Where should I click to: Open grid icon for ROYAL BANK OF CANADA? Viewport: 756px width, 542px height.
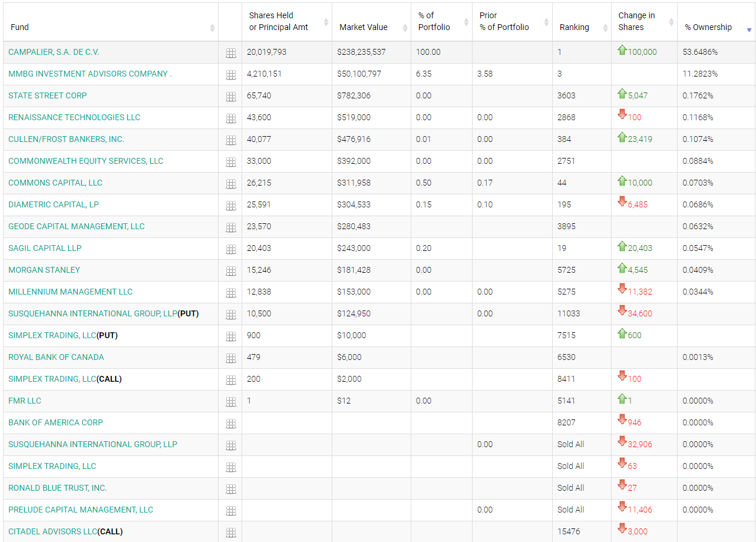(231, 358)
